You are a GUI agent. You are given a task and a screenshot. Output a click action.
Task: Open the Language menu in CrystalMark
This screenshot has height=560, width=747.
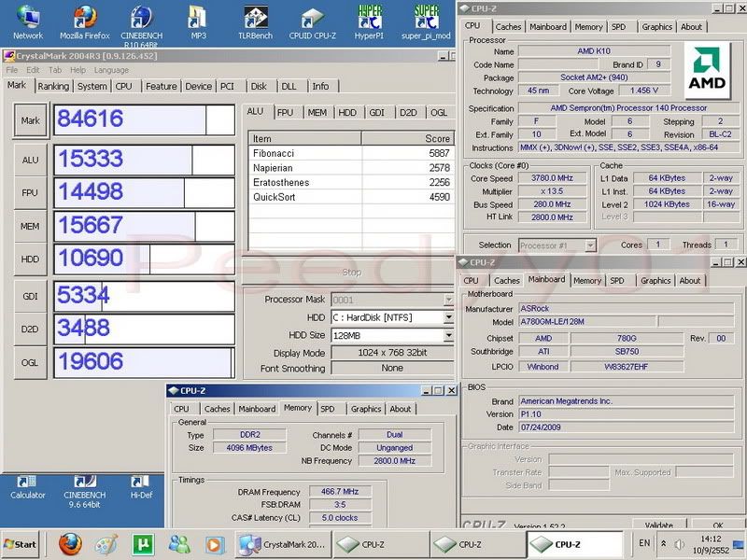click(x=111, y=70)
